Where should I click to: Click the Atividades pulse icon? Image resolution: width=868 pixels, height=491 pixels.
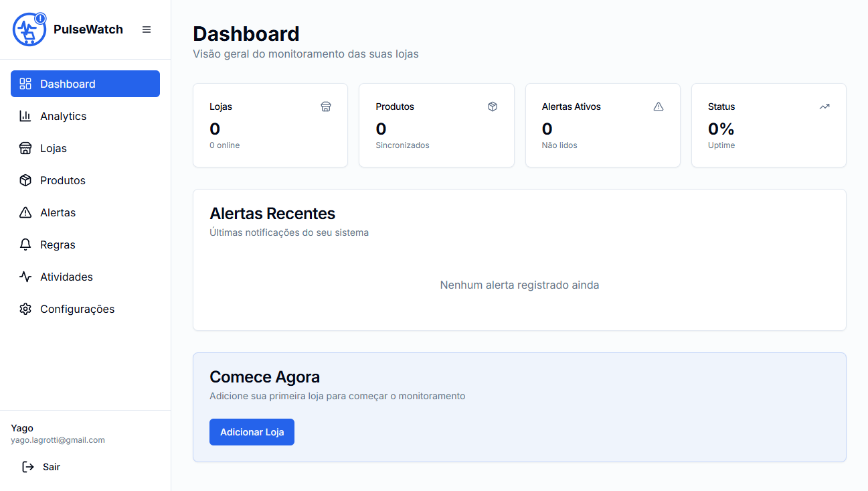25,277
